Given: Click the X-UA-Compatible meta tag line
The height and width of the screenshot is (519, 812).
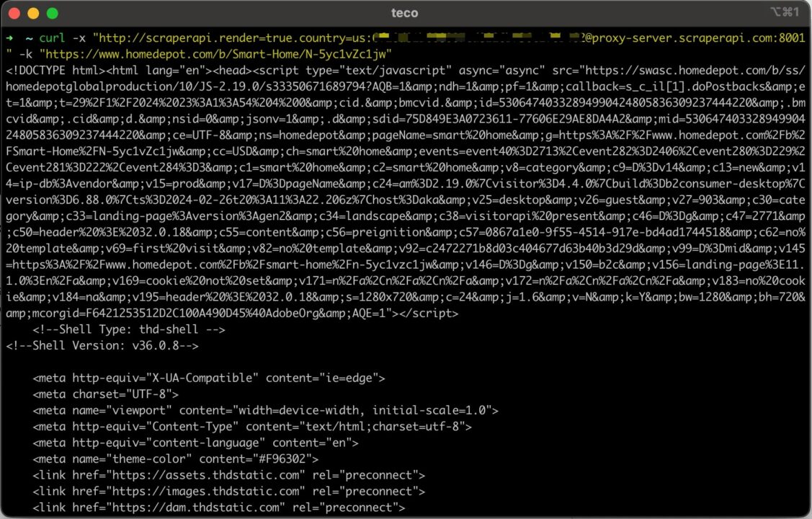Looking at the screenshot, I should click(x=209, y=378).
